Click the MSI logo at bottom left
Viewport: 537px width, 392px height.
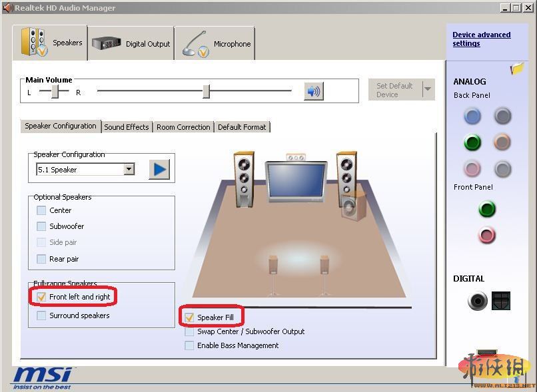coord(43,378)
